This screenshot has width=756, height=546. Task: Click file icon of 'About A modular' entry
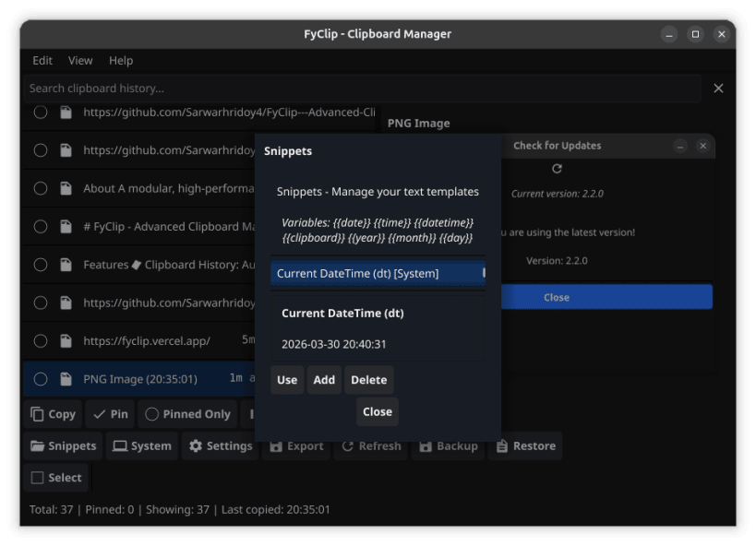click(x=66, y=188)
